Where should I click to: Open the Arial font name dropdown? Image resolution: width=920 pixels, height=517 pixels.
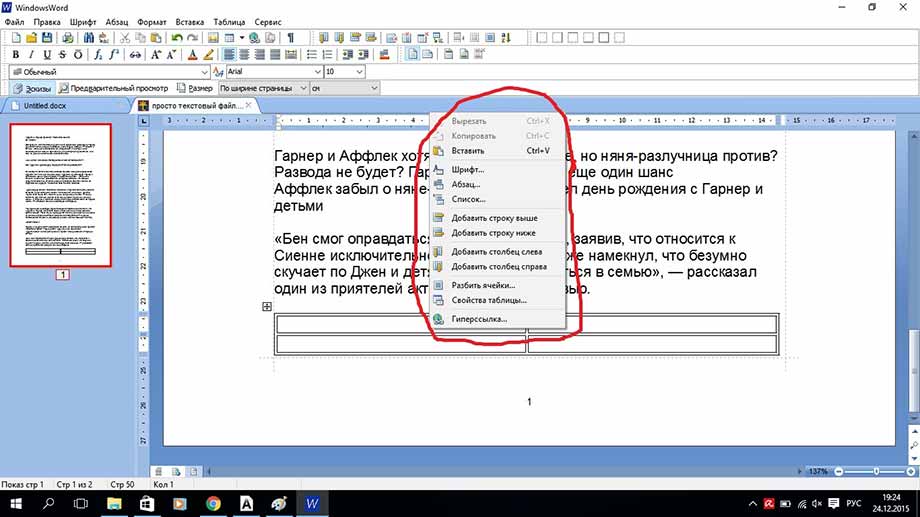point(275,72)
